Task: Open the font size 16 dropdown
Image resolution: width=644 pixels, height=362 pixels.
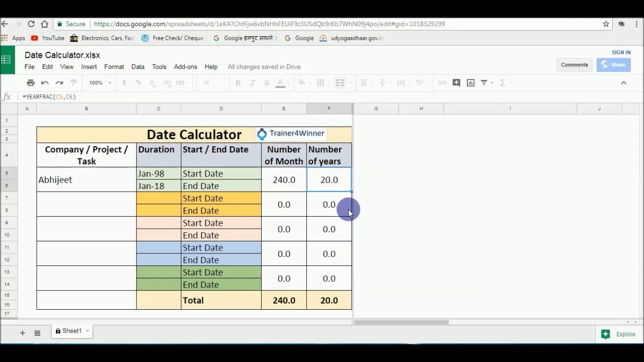Action: [213, 83]
